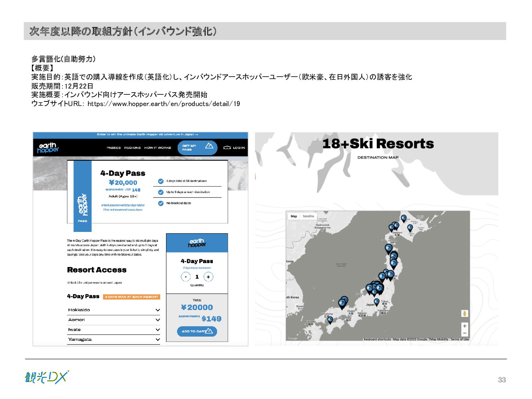The image size is (532, 399).
Task: Increase pass quantity with plus button
Action: (209, 277)
